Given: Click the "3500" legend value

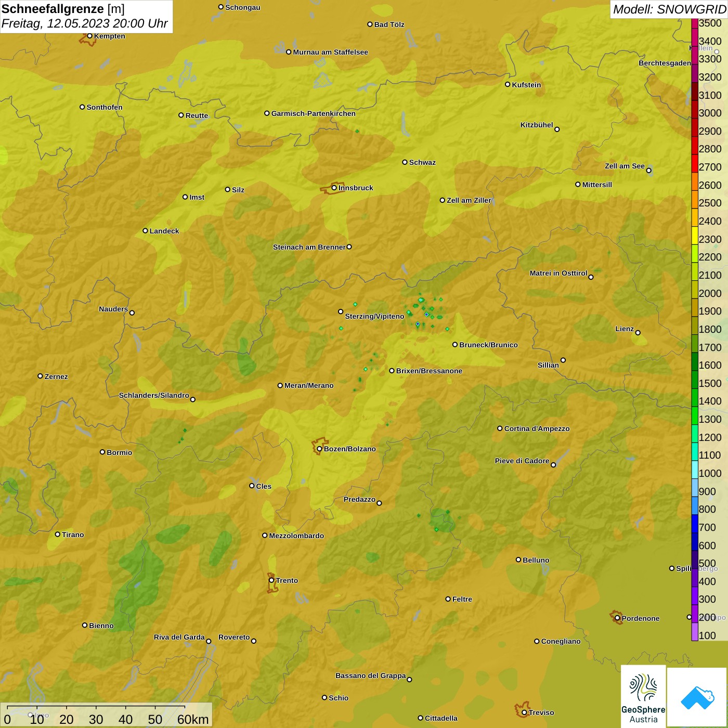Looking at the screenshot, I should 710,23.
